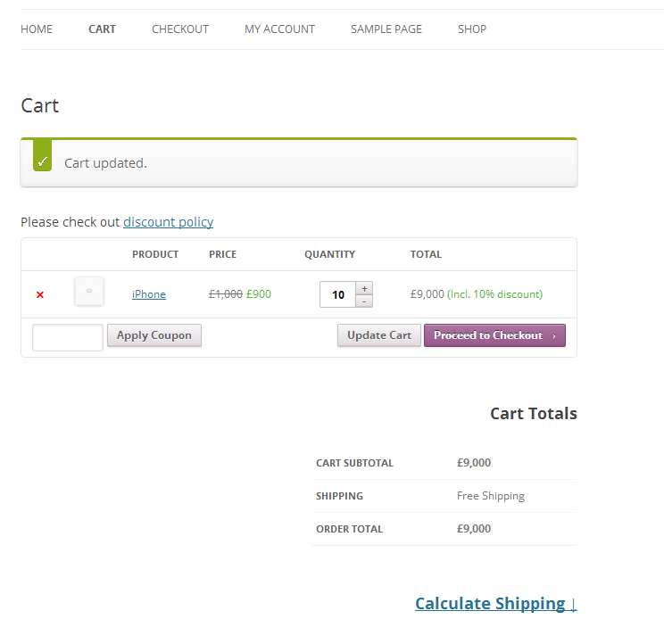Image resolution: width=664 pixels, height=644 pixels.
Task: Remove iPhone from cart via red X
Action: (40, 294)
